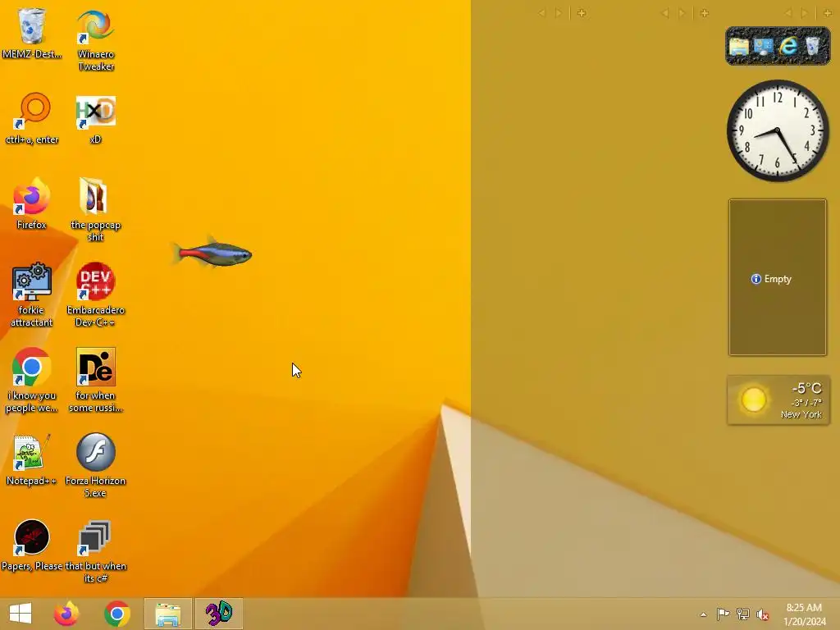The image size is (840, 630).
Task: Show hidden tray icons arrow
Action: (703, 614)
